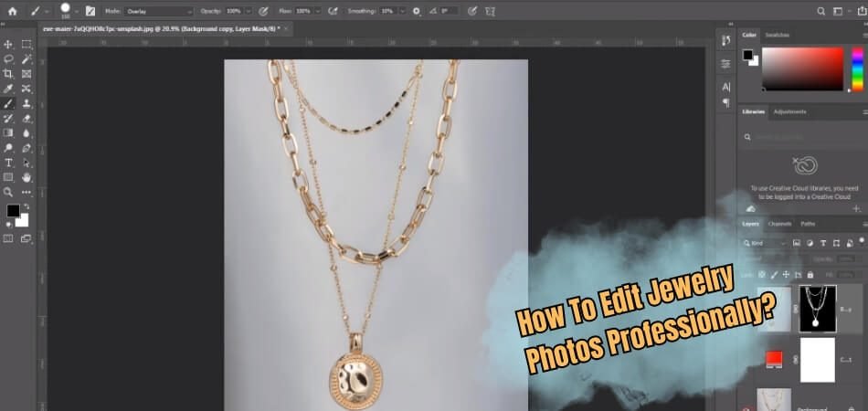Pick a hue from the rainbow spectrum strip
The image size is (868, 411).
pyautogui.click(x=857, y=69)
